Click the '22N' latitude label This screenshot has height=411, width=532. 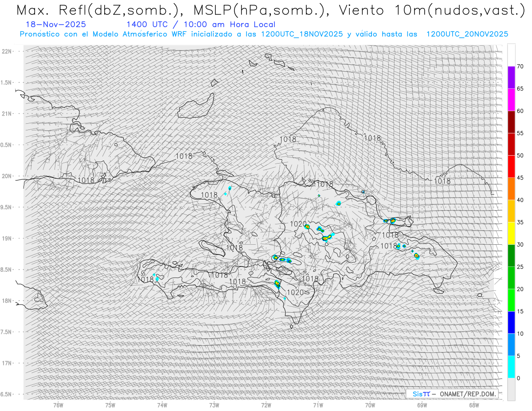click(x=7, y=51)
